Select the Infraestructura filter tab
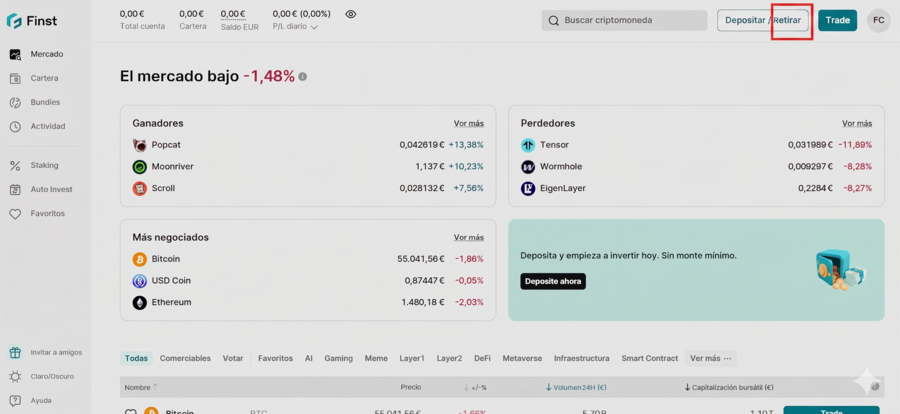The image size is (900, 414). [582, 358]
